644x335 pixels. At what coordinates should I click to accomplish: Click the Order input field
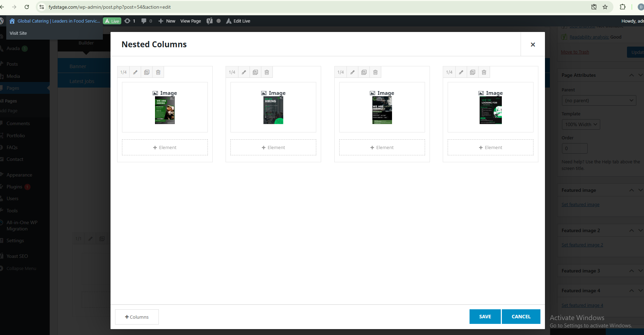(574, 148)
